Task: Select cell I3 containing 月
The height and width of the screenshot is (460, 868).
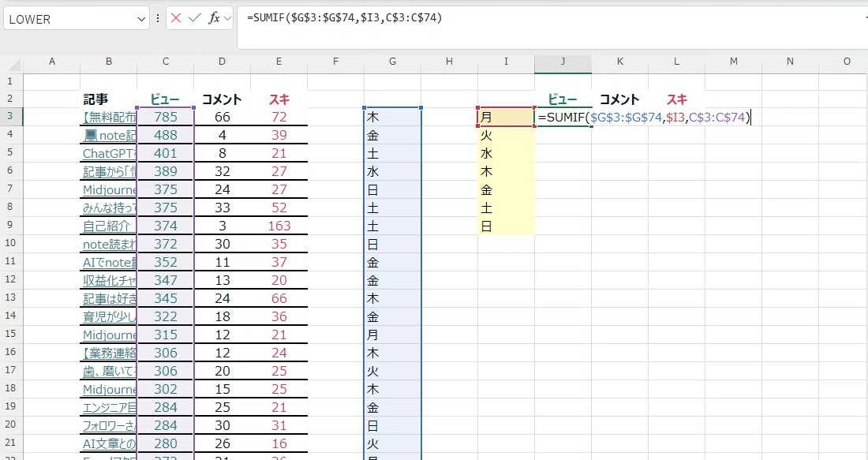Action: pos(505,117)
